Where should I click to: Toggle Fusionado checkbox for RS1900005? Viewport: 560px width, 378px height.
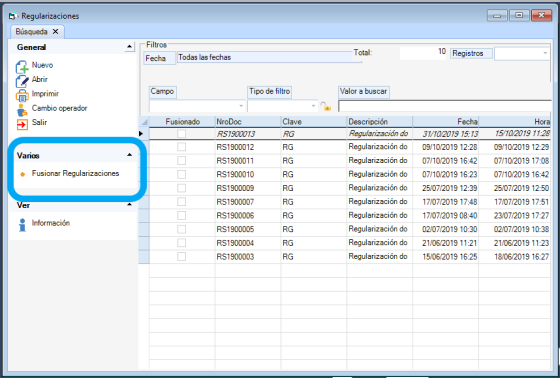point(181,229)
